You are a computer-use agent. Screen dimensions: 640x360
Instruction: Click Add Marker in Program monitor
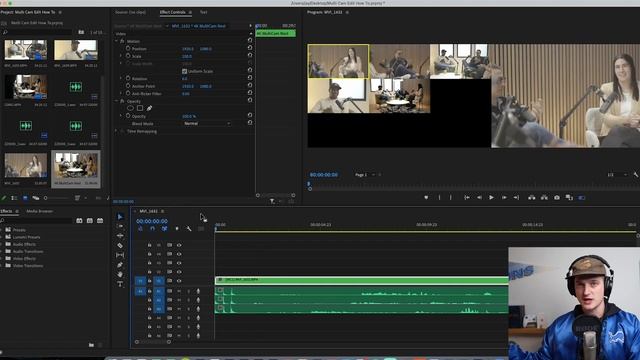pyautogui.click(x=426, y=198)
